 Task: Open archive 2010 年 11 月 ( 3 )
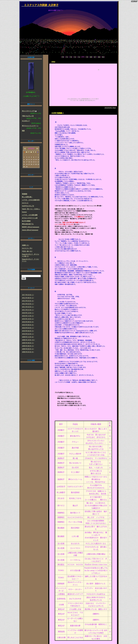28,316
